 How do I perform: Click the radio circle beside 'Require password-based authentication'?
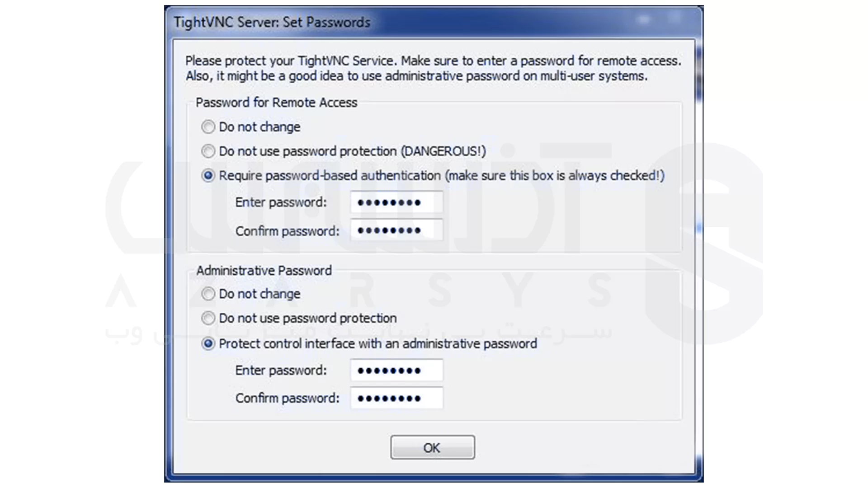[x=208, y=176]
